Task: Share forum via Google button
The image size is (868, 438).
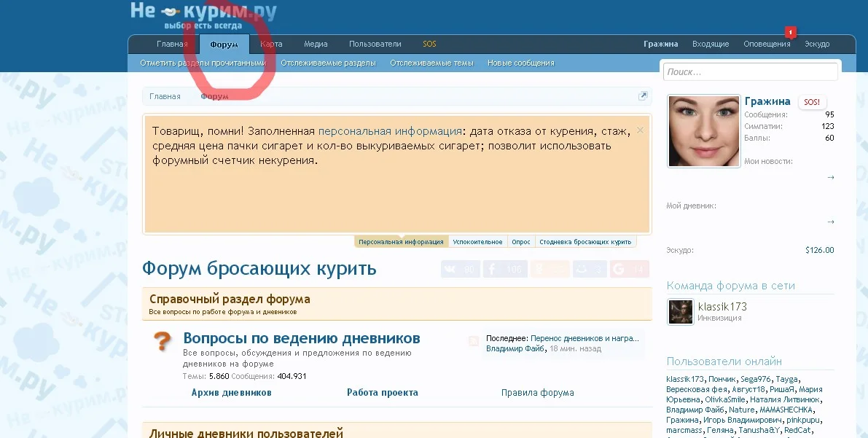Action: 630,269
